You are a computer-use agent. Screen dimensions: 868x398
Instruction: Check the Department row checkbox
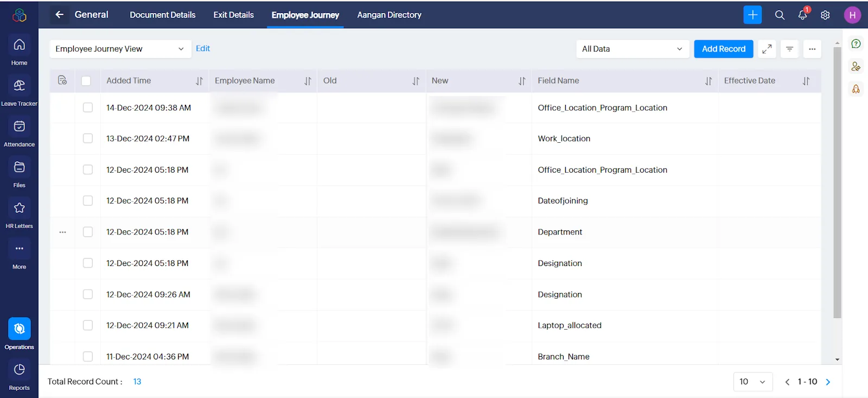88,232
